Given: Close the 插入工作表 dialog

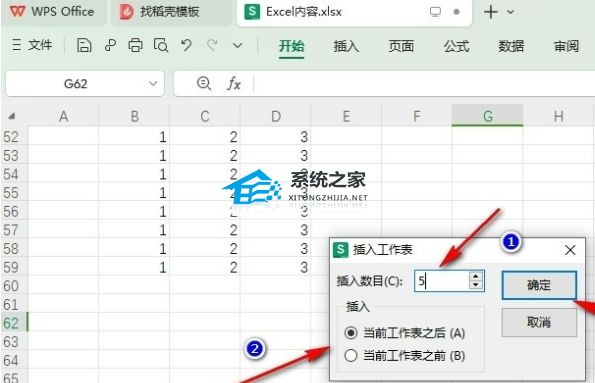Looking at the screenshot, I should pos(570,250).
